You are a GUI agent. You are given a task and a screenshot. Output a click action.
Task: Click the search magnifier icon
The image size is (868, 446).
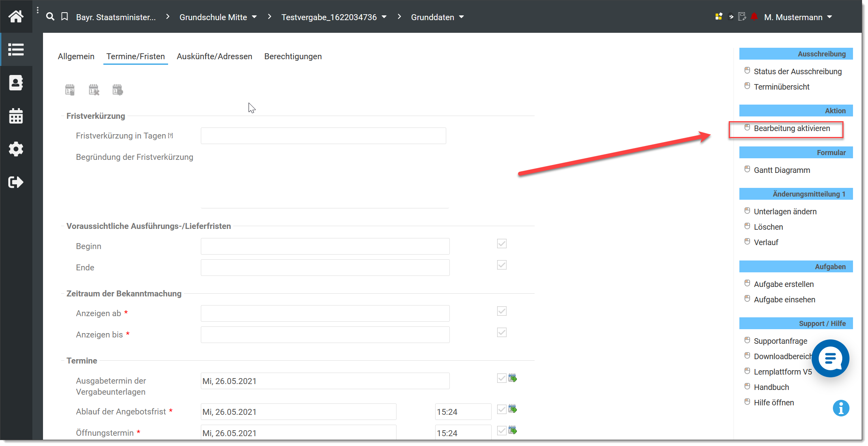50,17
